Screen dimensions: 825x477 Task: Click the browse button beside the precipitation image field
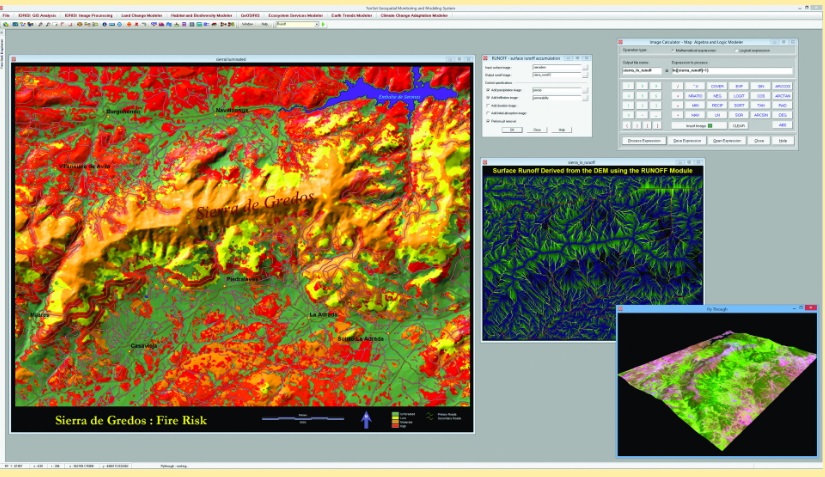tap(585, 90)
